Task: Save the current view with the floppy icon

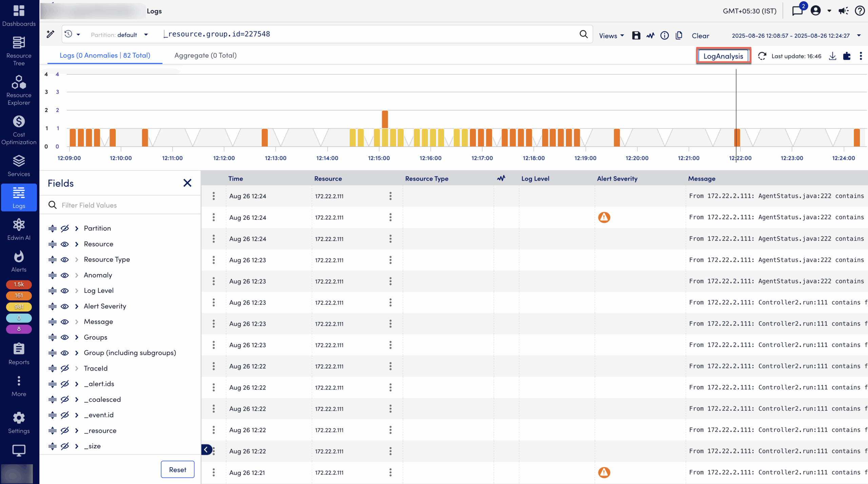Action: coord(636,35)
